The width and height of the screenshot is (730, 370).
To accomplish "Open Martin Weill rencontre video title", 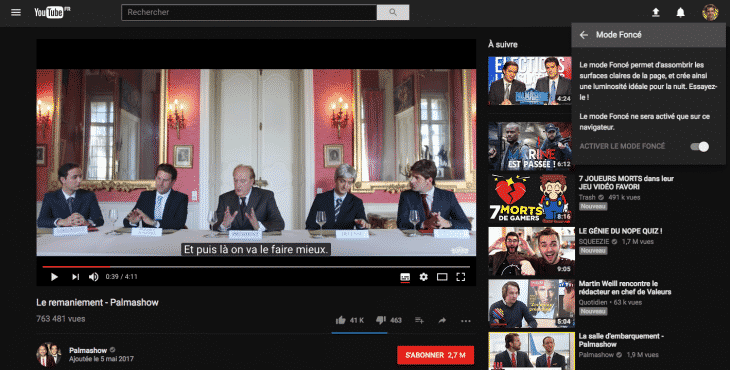I will tap(625, 288).
